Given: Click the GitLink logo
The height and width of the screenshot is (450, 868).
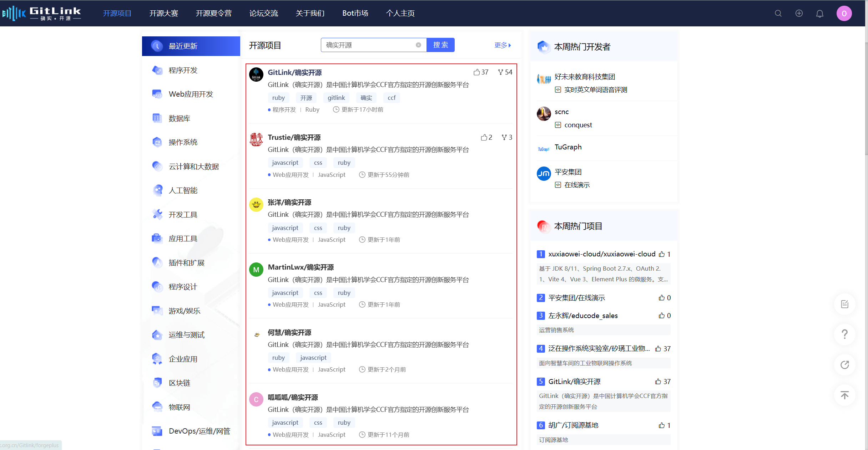Looking at the screenshot, I should click(42, 14).
